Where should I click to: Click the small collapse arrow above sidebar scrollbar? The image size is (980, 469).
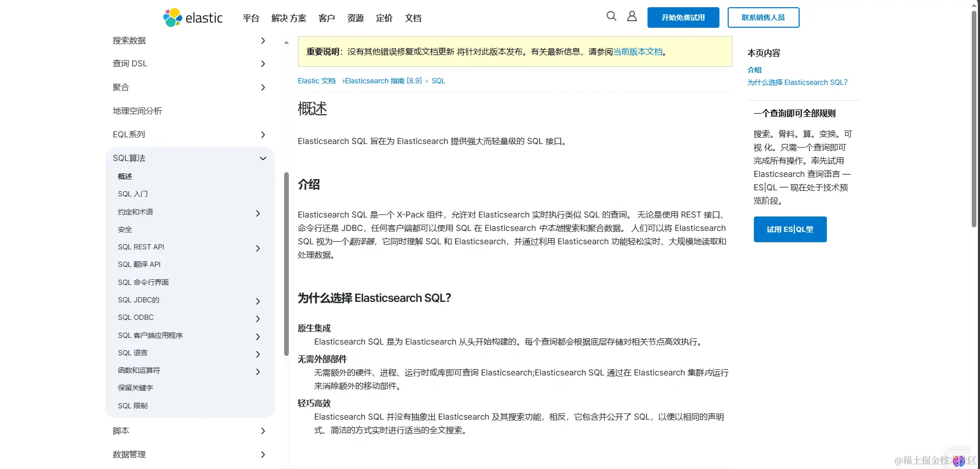[x=286, y=43]
